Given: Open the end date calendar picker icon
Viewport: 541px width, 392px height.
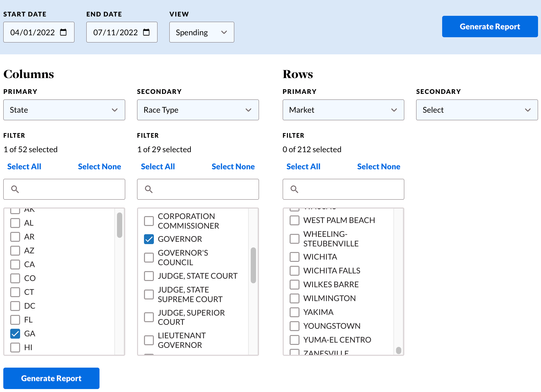Looking at the screenshot, I should 146,32.
